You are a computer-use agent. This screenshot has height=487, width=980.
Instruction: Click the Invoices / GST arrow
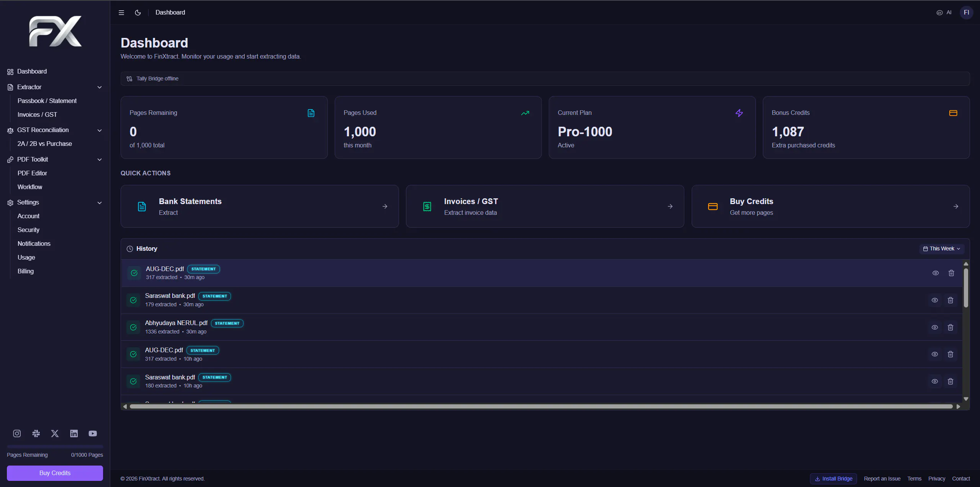coord(670,207)
